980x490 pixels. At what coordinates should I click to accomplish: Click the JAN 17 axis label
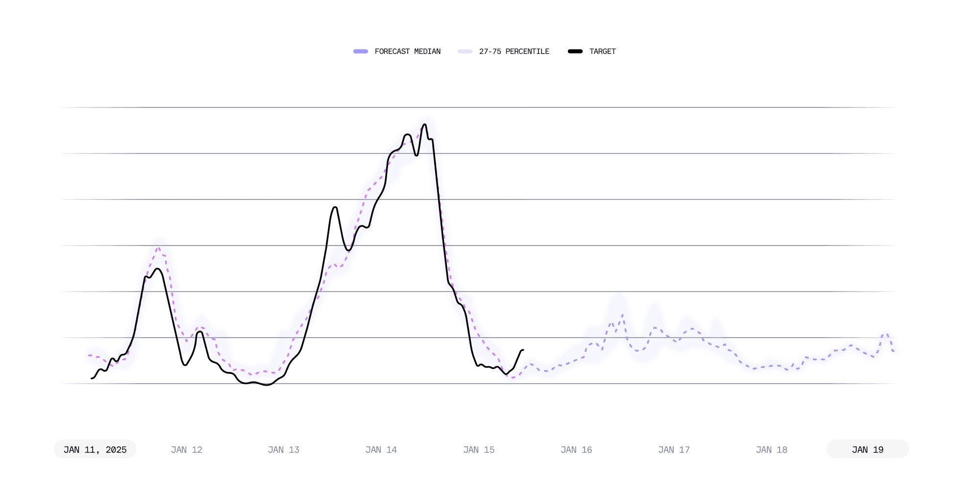pyautogui.click(x=674, y=450)
